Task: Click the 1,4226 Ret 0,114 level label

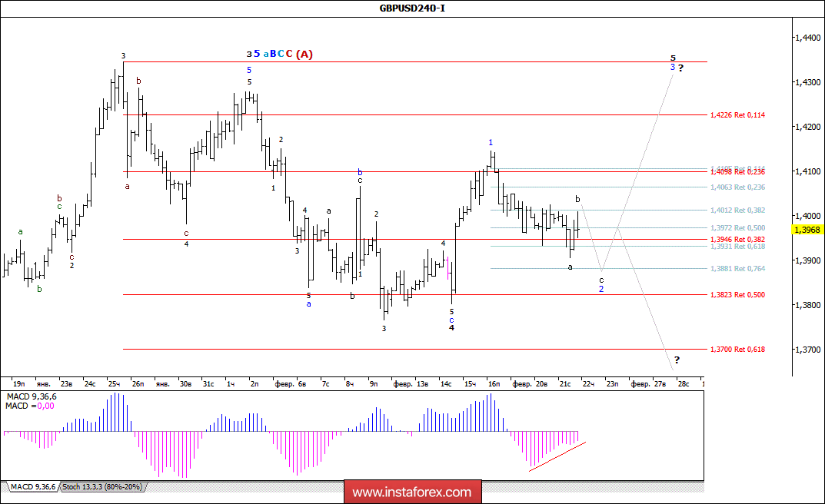Action: (x=737, y=115)
